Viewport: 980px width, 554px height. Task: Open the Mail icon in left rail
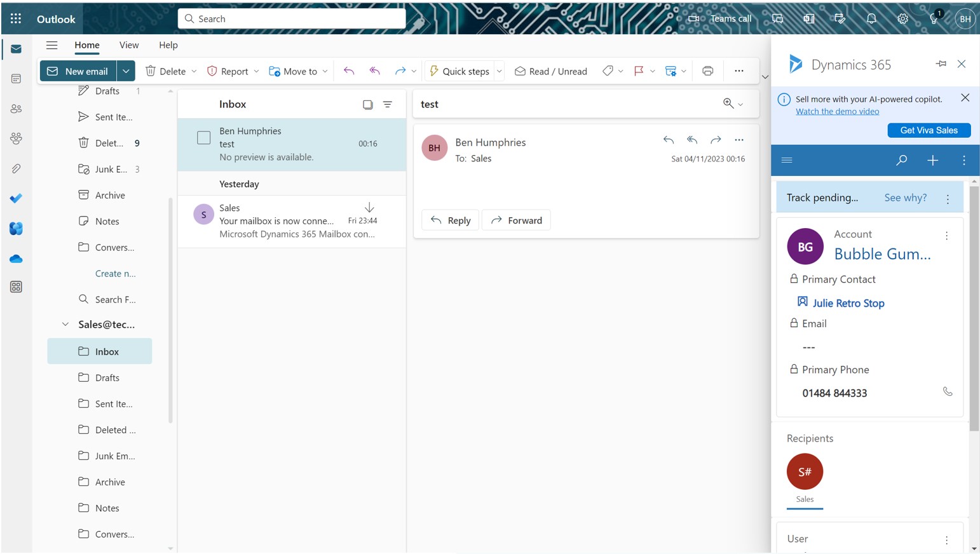tap(16, 49)
